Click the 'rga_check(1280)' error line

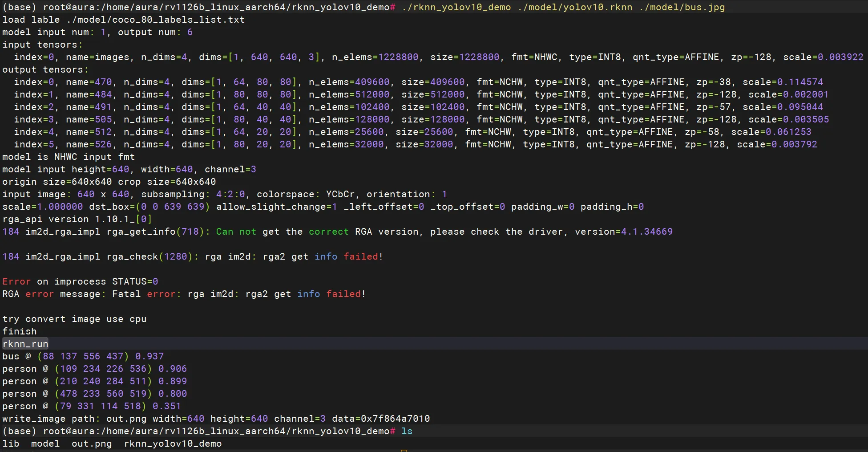pos(193,257)
